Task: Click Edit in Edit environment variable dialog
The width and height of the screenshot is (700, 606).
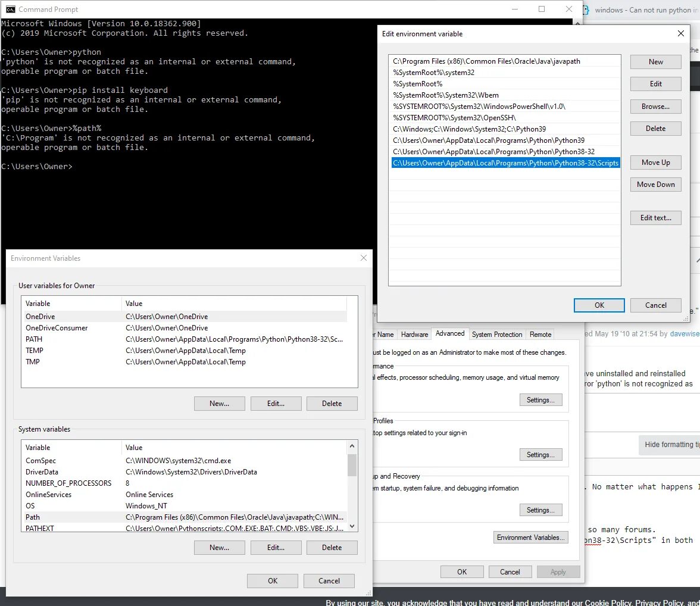Action: tap(655, 83)
